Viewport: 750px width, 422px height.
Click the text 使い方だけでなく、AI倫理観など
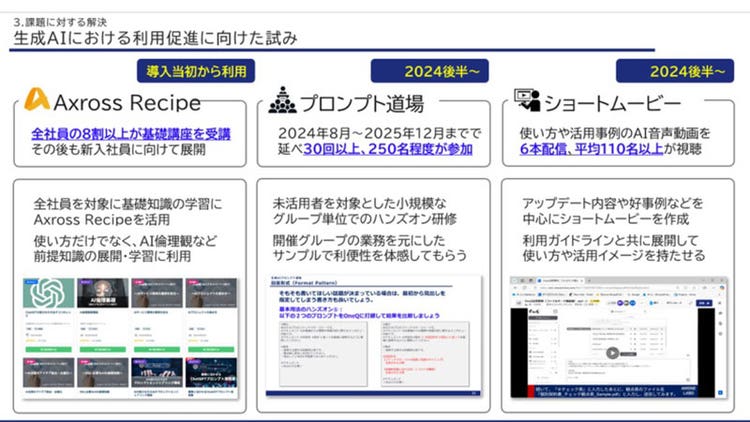[125, 241]
